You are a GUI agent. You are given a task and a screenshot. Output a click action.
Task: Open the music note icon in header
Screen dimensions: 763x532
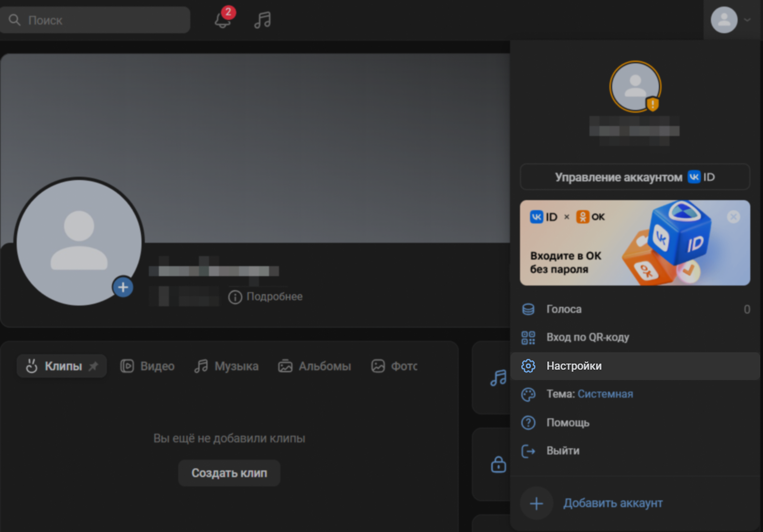[x=262, y=20]
